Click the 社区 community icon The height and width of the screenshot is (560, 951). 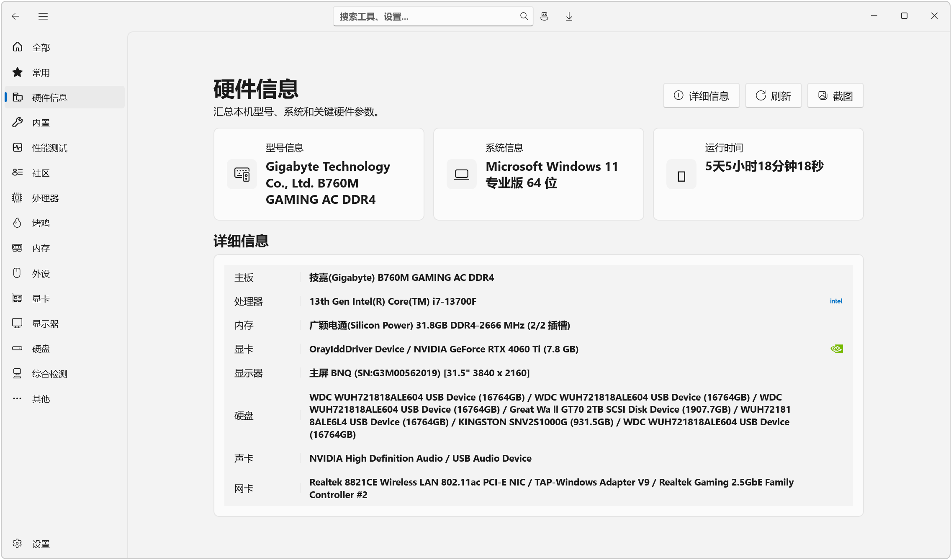[x=17, y=172]
